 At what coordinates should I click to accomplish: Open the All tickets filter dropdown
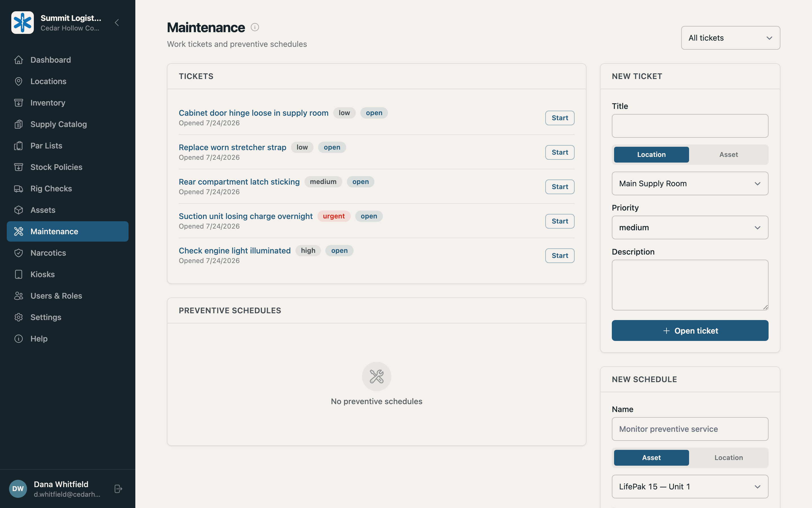731,38
